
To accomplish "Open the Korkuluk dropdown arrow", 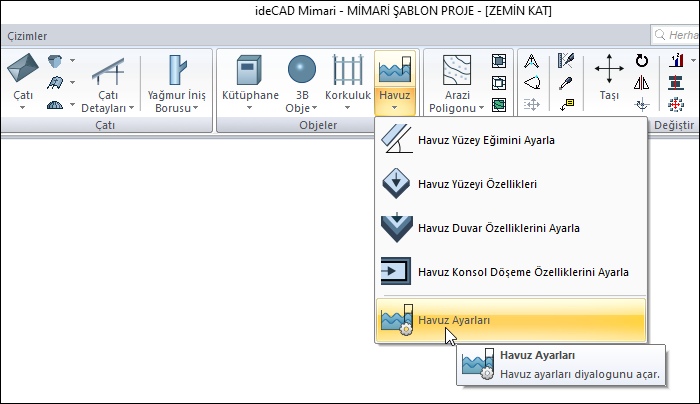I will click(x=347, y=108).
